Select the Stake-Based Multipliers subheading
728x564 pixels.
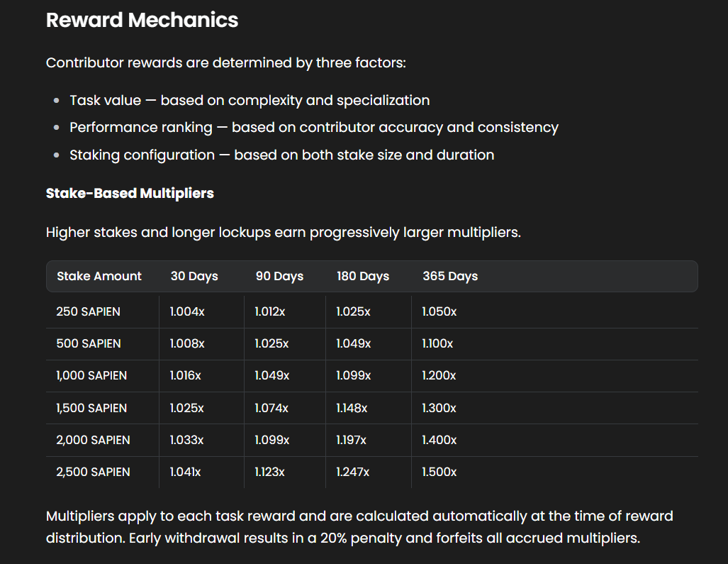(130, 192)
